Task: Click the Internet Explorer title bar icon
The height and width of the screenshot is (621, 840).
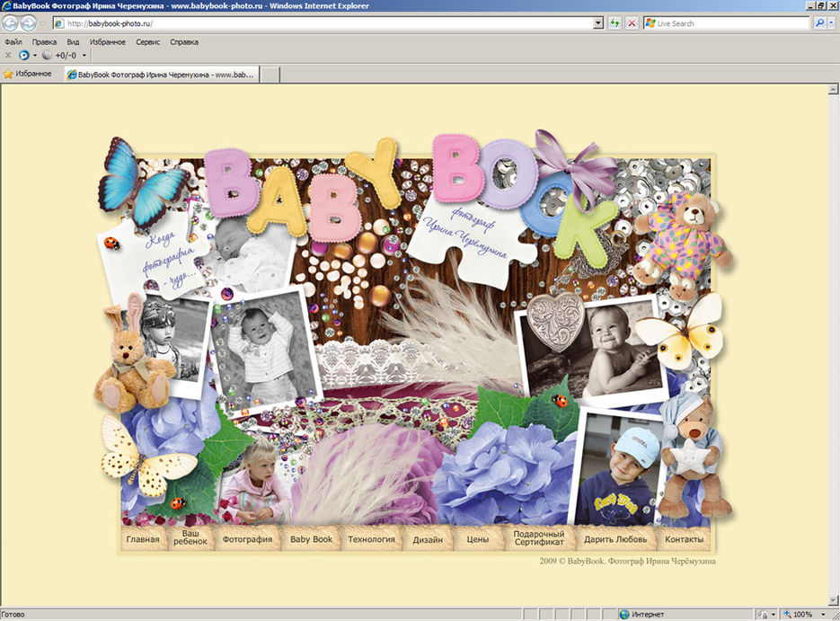Action: point(6,6)
